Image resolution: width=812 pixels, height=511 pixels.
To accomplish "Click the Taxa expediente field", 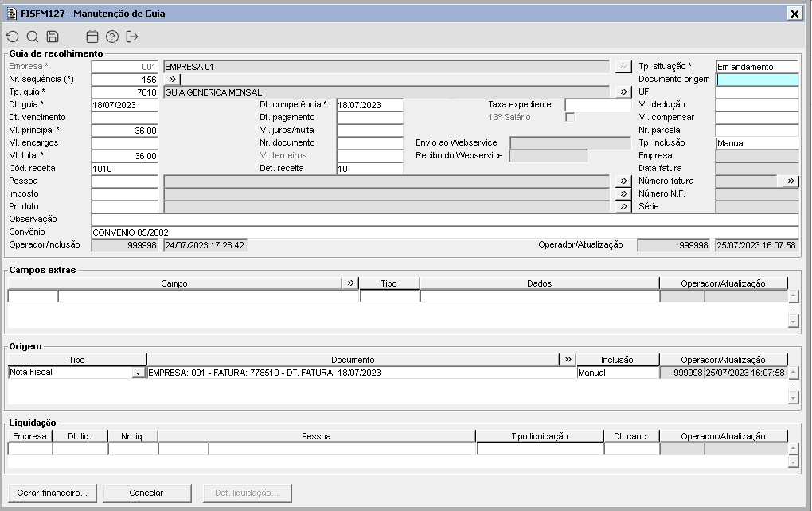I will tap(598, 105).
